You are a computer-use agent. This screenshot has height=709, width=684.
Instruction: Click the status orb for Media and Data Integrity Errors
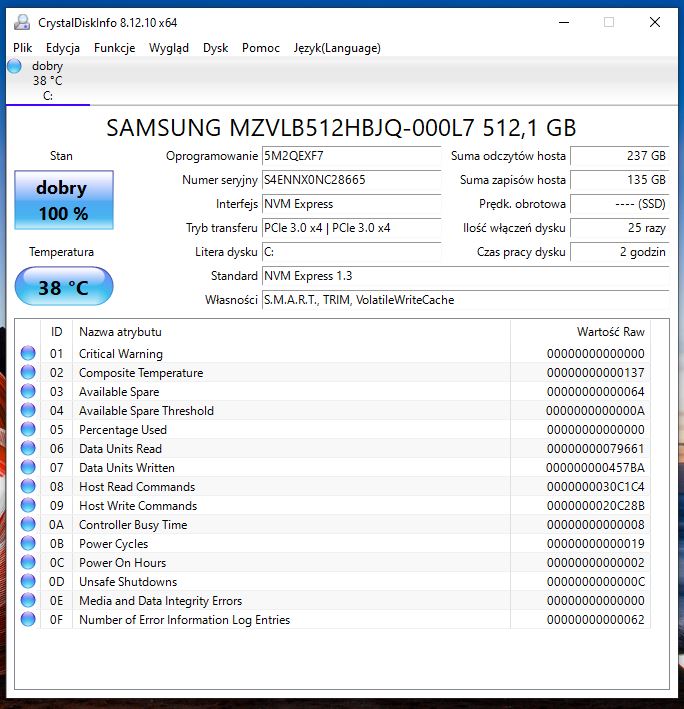click(28, 601)
